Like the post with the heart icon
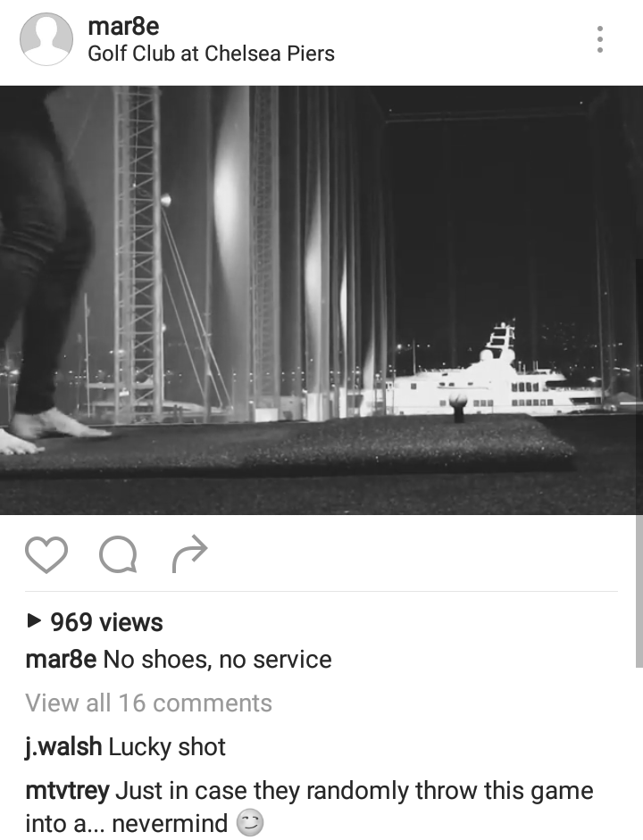Screen dimensions: 643x840 click(46, 554)
